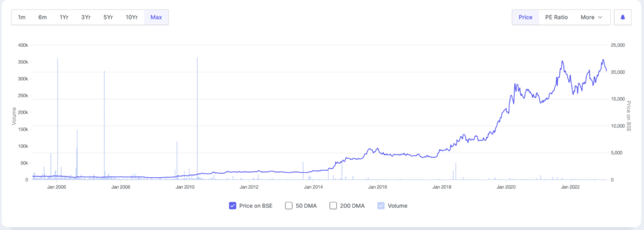Choose the 5Yr time range
Viewport: 644px width, 230px height.
click(108, 17)
